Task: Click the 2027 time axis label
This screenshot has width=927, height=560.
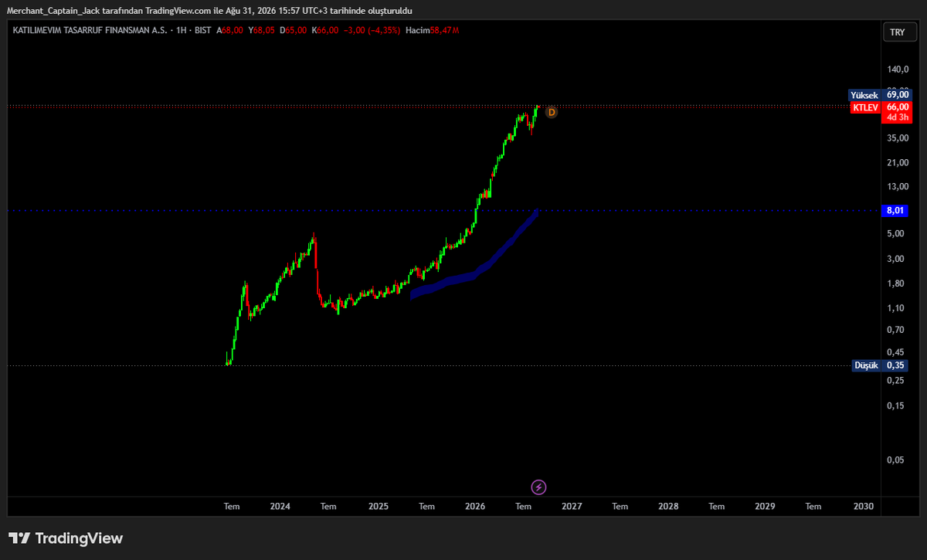Action: 572,507
